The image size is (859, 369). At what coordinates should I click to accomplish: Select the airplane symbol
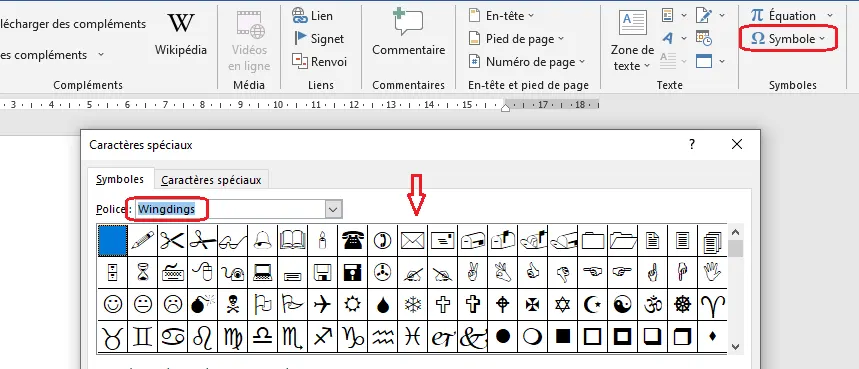point(322,304)
